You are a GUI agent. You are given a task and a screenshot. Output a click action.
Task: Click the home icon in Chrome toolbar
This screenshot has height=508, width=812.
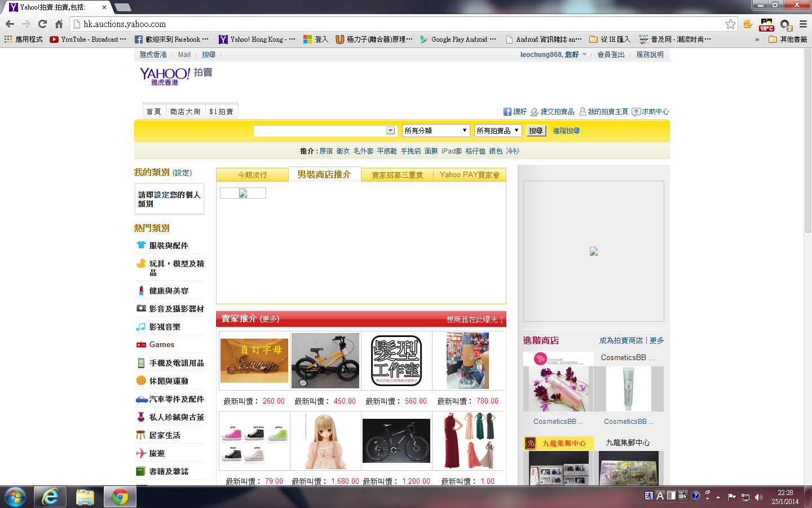(x=59, y=24)
